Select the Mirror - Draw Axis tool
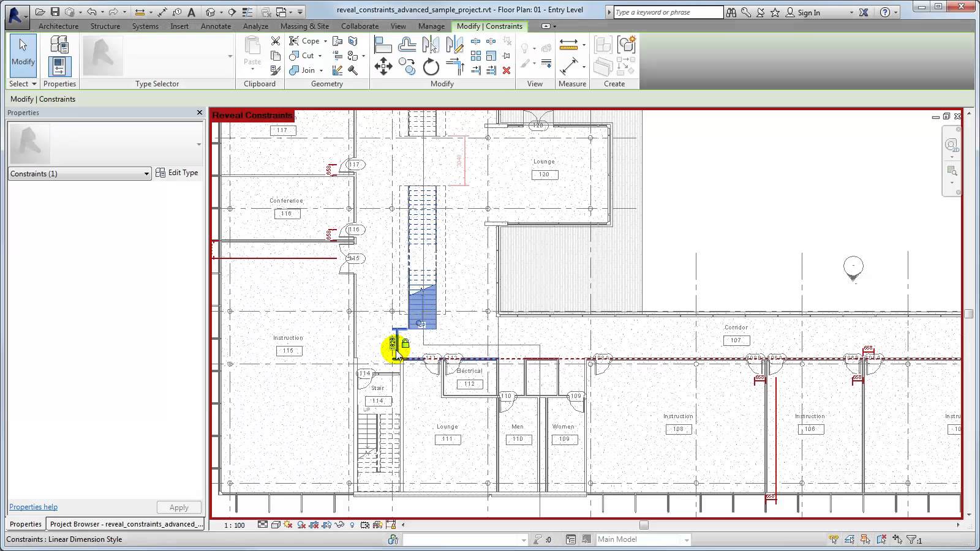This screenshot has height=551, width=980. 454,45
